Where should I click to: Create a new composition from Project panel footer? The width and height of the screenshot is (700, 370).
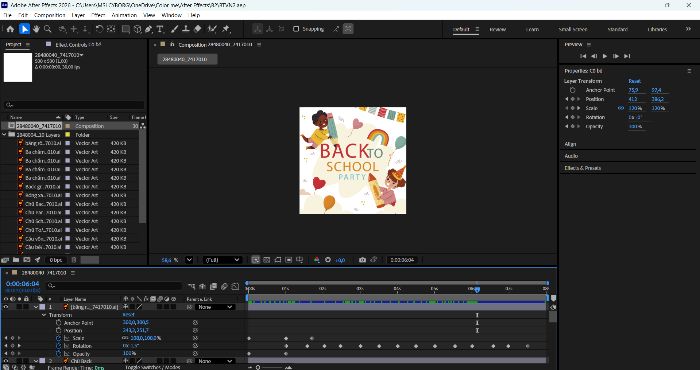27,260
